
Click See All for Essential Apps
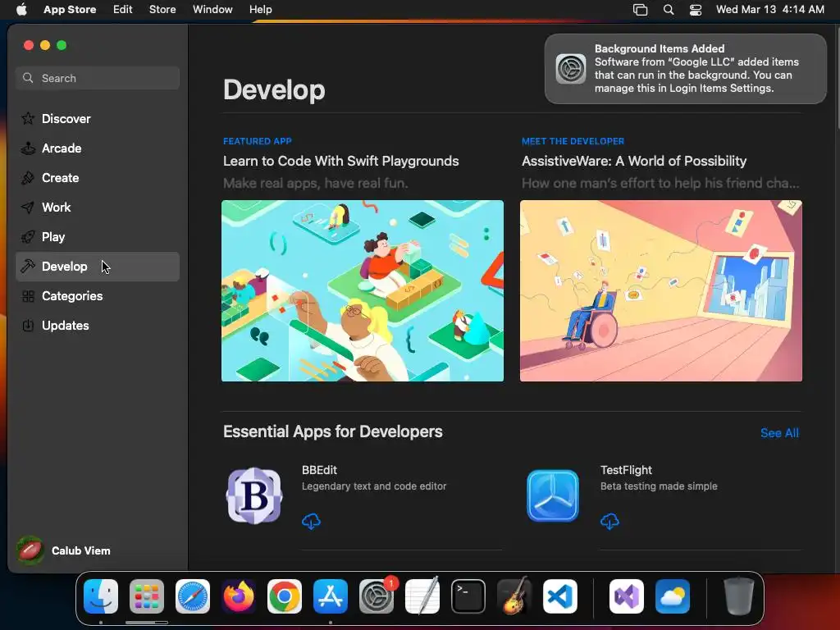point(779,433)
